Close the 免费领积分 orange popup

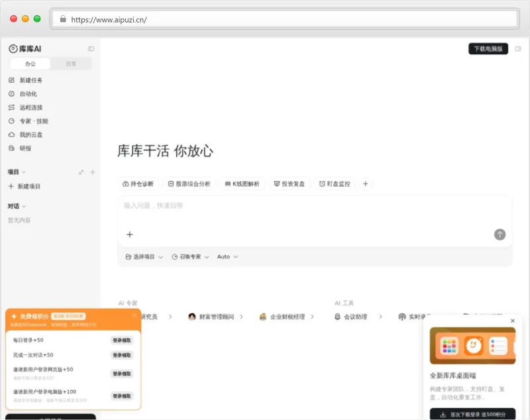pyautogui.click(x=134, y=315)
